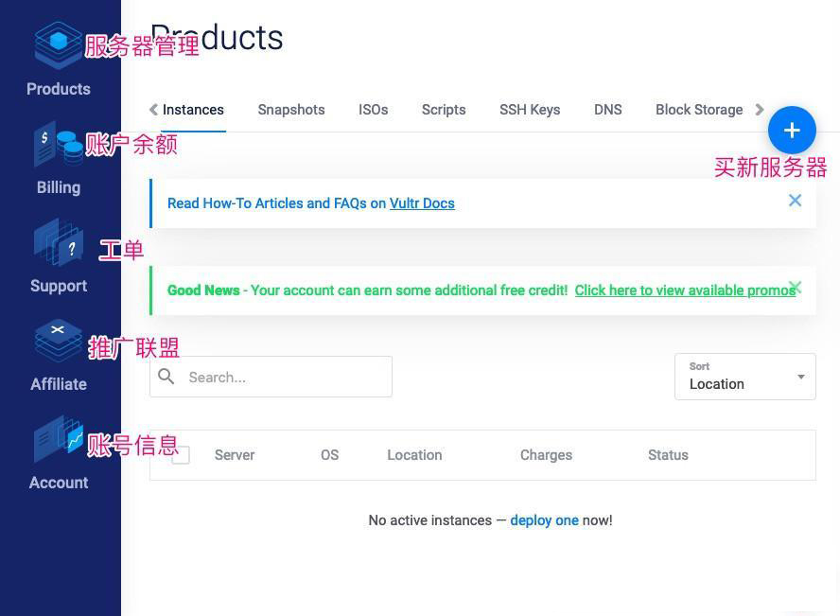
Task: Switch to the Snapshots tab
Action: [x=291, y=110]
